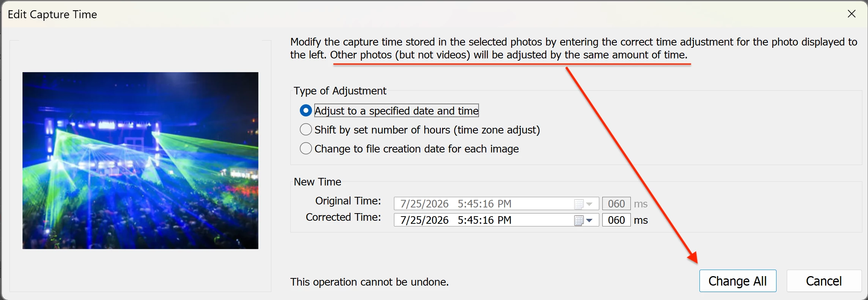The width and height of the screenshot is (868, 300).
Task: Select the hour value in Corrected Time
Action: tap(461, 220)
